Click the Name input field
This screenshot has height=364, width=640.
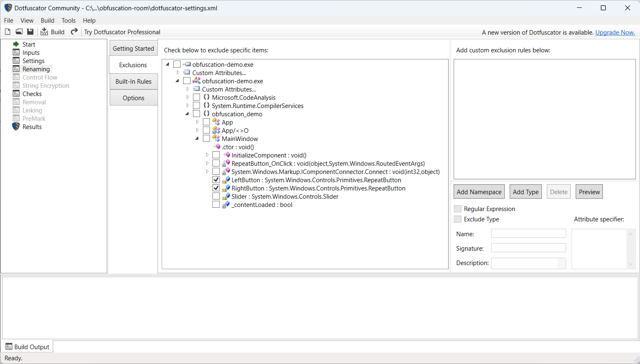pyautogui.click(x=529, y=233)
